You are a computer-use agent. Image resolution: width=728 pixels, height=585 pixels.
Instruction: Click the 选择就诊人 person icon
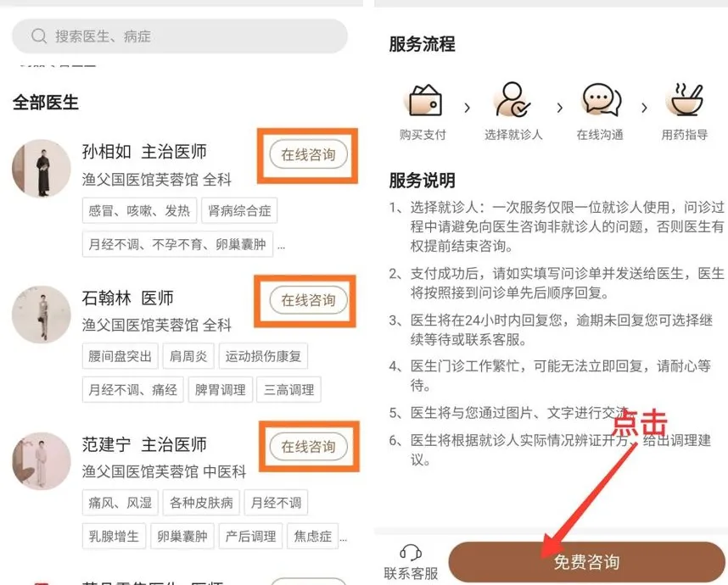tap(512, 99)
